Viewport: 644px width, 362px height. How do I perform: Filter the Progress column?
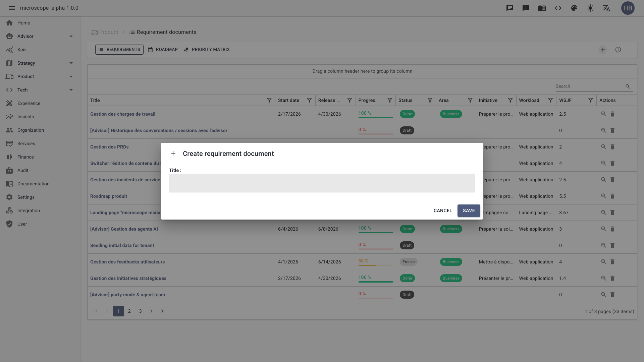click(390, 100)
